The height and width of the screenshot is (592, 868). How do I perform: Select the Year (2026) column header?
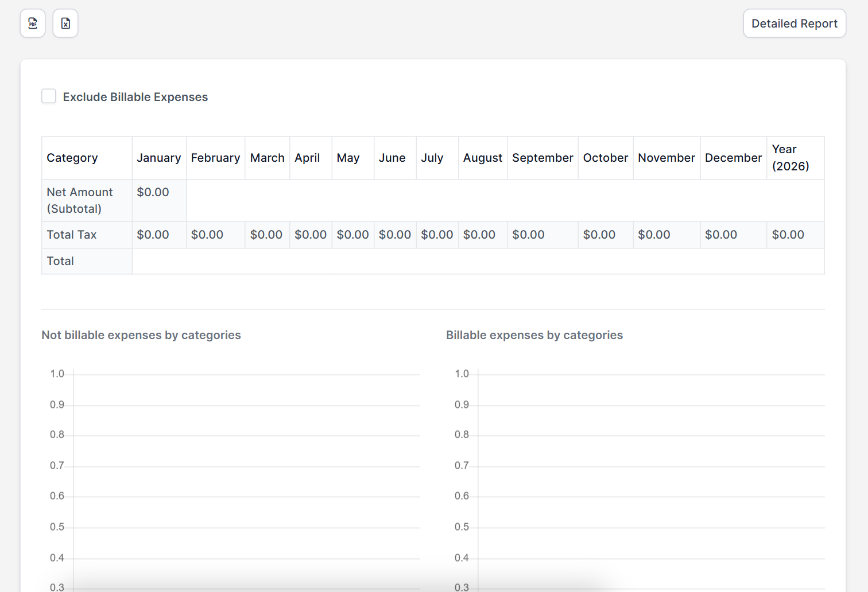point(796,158)
